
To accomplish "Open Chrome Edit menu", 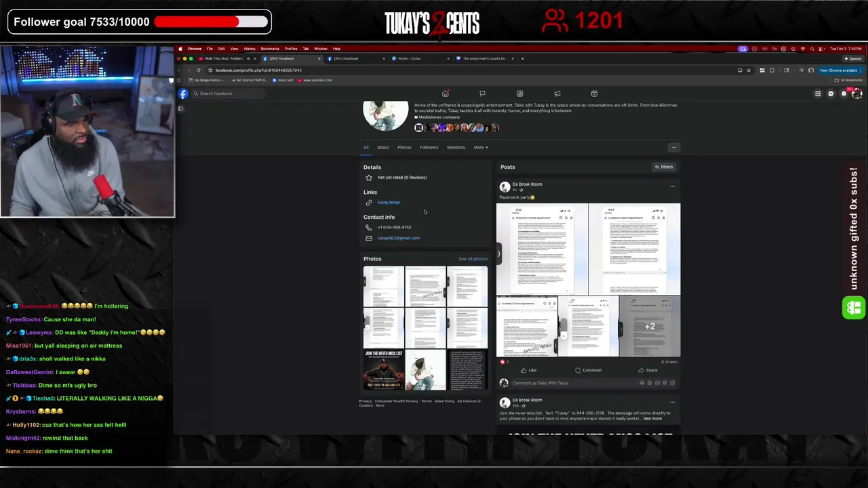I will coord(221,49).
